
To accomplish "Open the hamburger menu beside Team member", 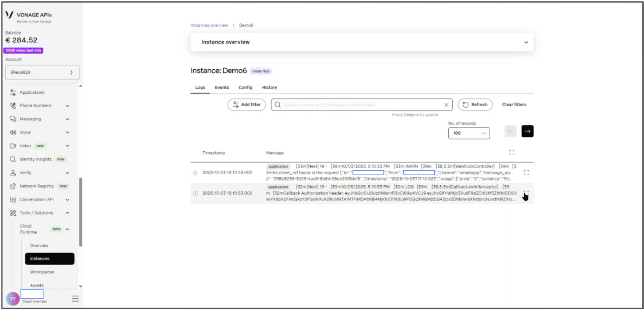I will (75, 299).
